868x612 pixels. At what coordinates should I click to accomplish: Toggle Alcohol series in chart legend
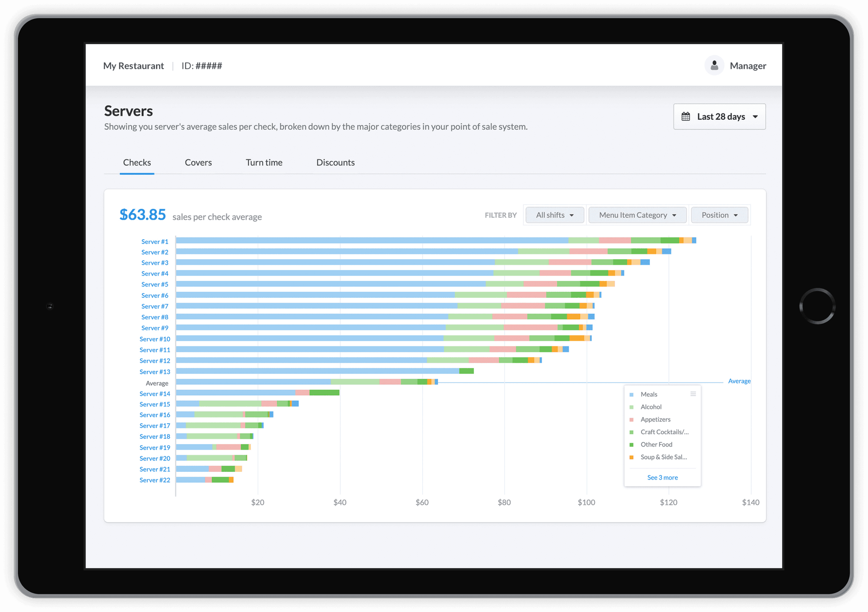tap(651, 407)
